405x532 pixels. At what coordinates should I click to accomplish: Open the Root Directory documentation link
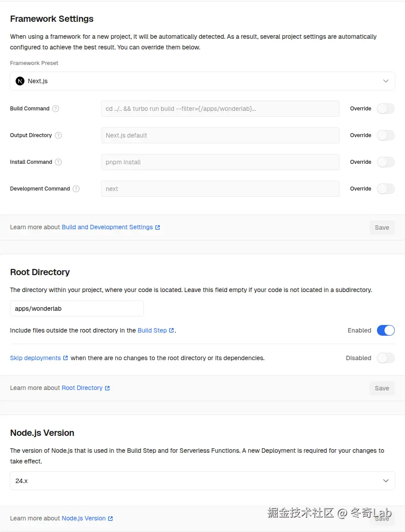point(82,388)
